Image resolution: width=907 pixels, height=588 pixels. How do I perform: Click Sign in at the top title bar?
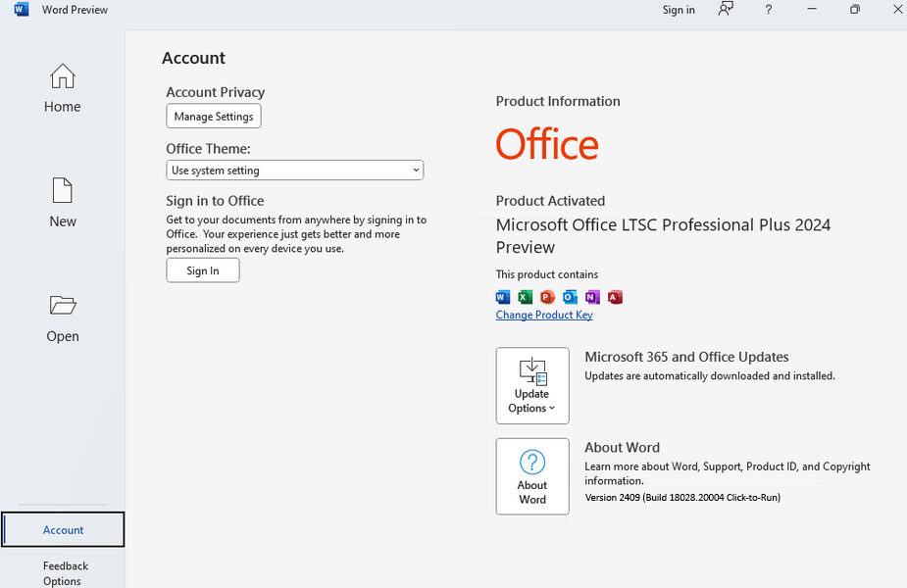click(679, 10)
